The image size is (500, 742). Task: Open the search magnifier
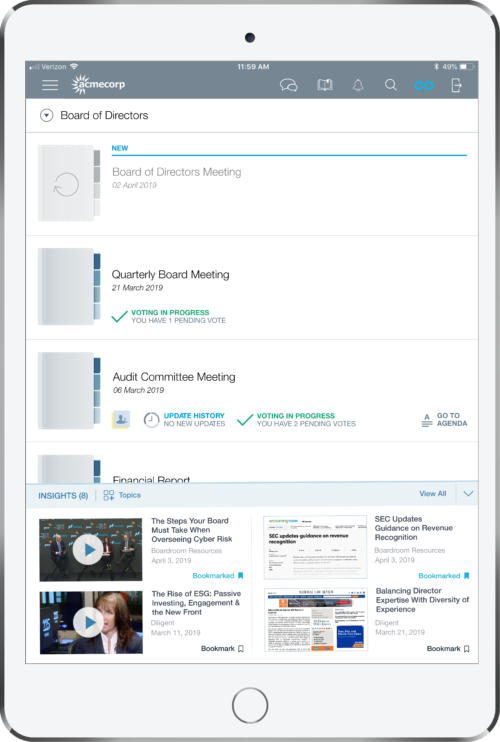391,85
